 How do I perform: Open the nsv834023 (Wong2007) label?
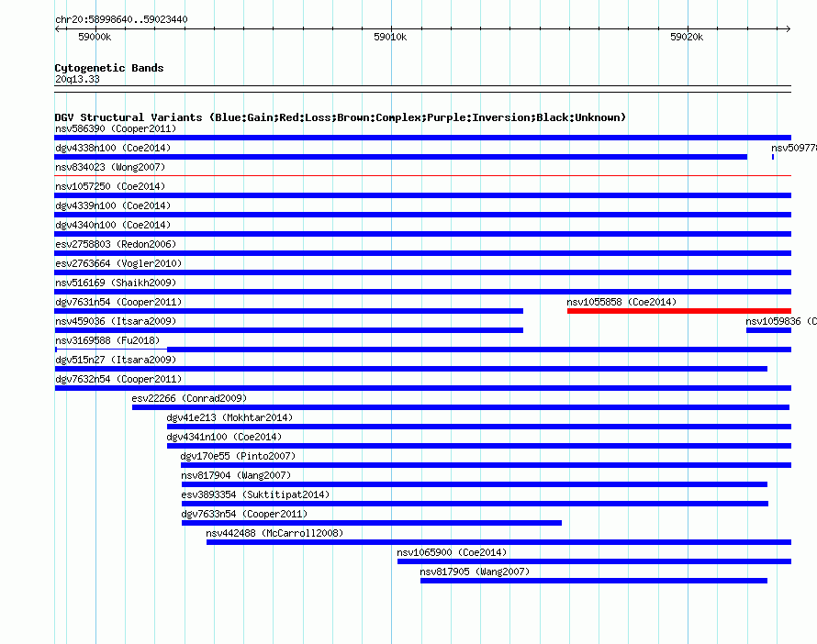pos(110,167)
